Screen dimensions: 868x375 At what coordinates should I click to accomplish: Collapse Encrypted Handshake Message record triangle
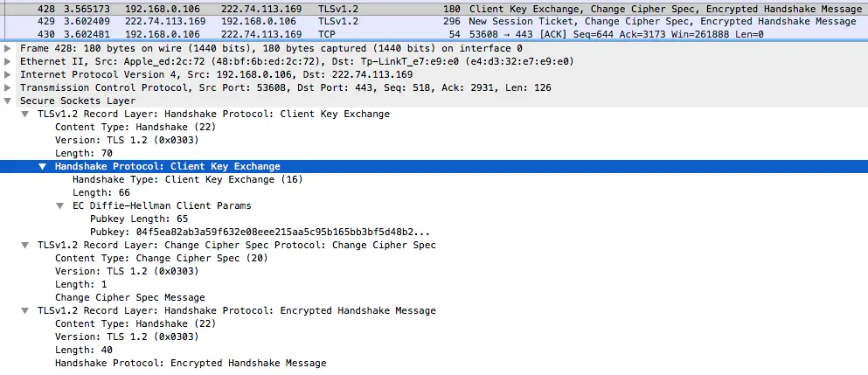[24, 310]
